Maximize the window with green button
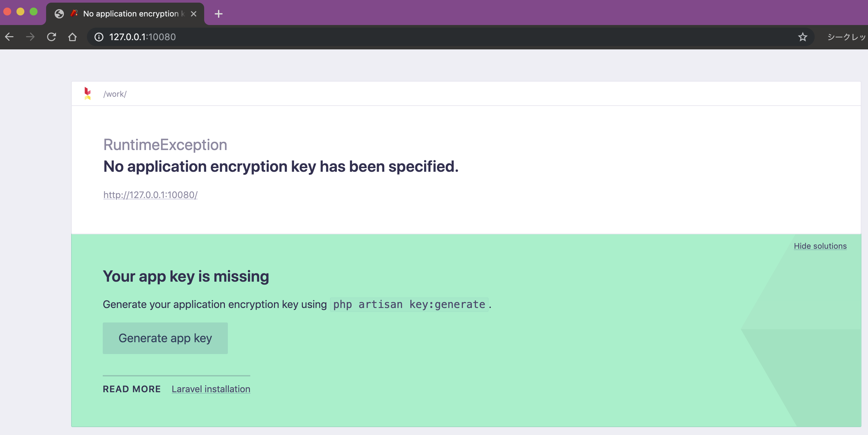 tap(34, 12)
